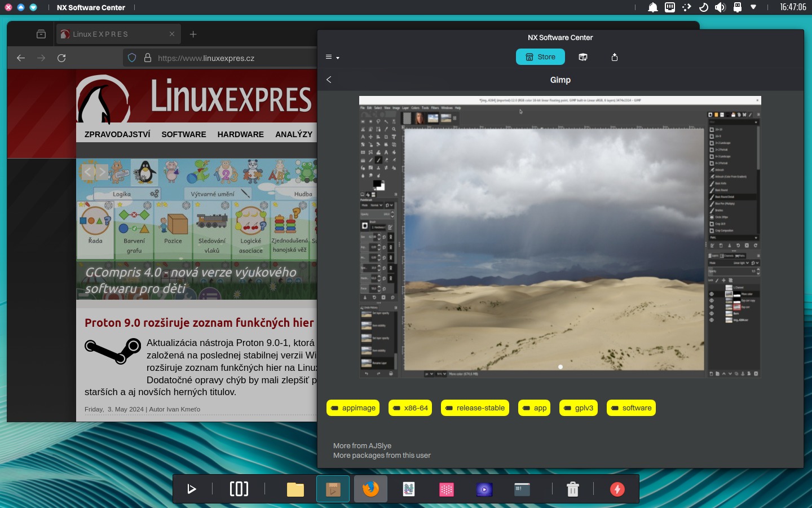Open the main menu dropdown in NX Software Center
The image size is (812, 508).
click(332, 57)
